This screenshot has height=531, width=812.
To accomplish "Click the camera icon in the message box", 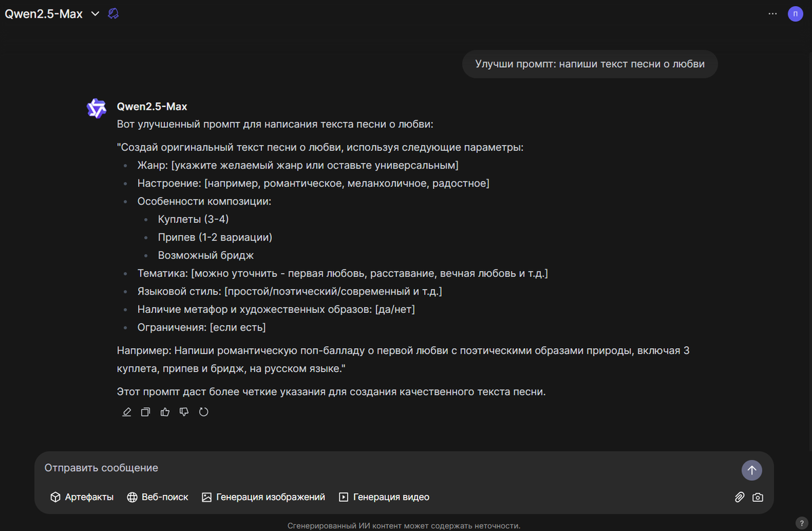I will (x=758, y=497).
